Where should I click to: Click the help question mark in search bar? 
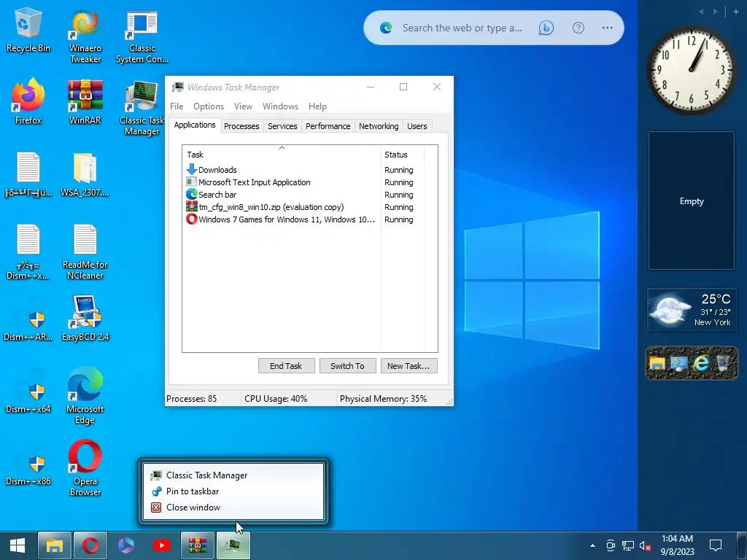[578, 28]
